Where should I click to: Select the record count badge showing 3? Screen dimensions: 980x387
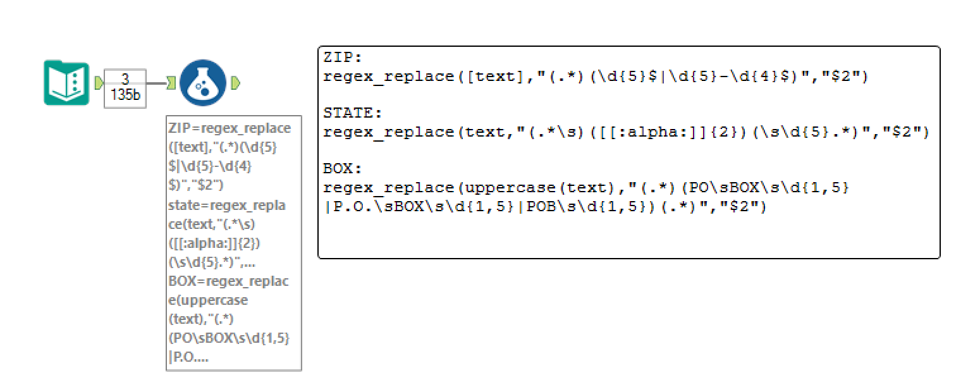[x=125, y=78]
